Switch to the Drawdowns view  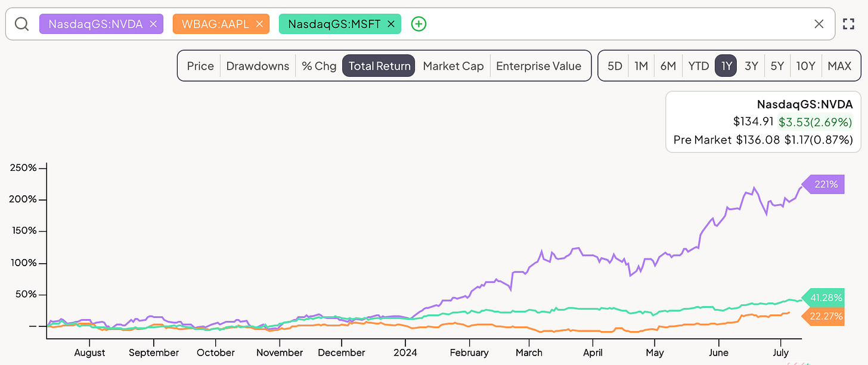(x=258, y=66)
